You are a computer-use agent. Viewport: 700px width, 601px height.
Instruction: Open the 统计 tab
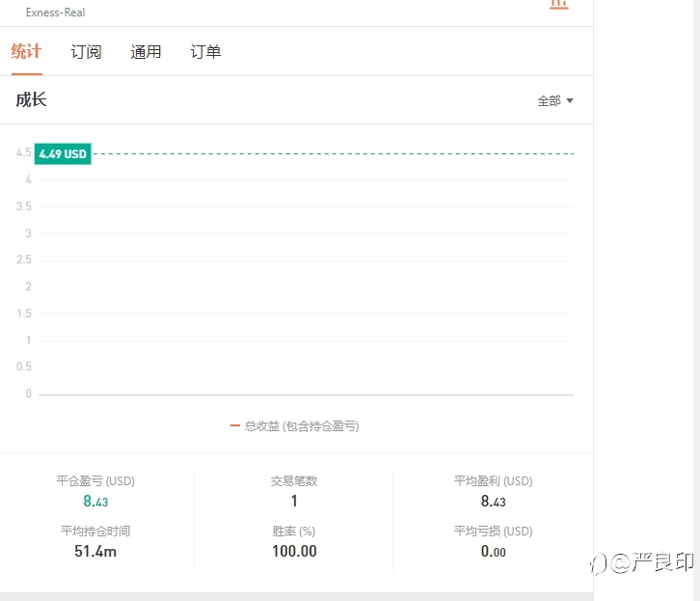(26, 51)
